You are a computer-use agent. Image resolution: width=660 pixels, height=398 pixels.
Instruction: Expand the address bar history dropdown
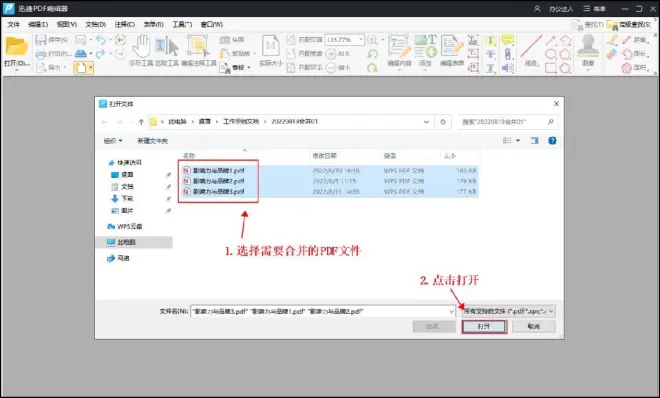pos(426,122)
